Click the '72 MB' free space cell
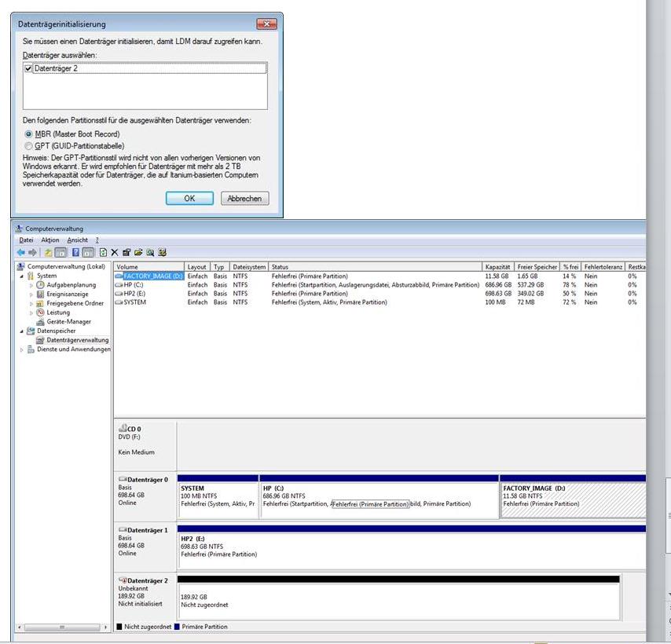Image resolution: width=671 pixels, height=644 pixels. click(x=526, y=302)
